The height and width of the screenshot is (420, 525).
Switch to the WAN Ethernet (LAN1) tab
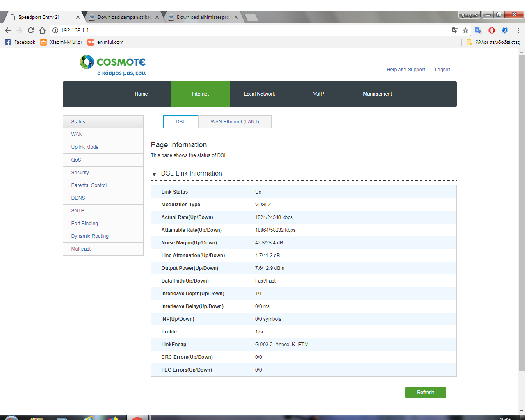tap(235, 122)
